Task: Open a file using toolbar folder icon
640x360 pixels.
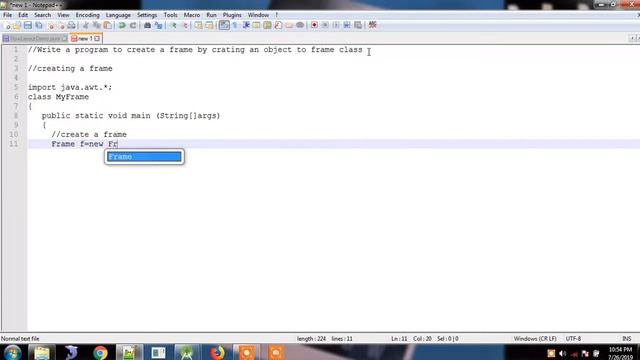Action: 17,25
